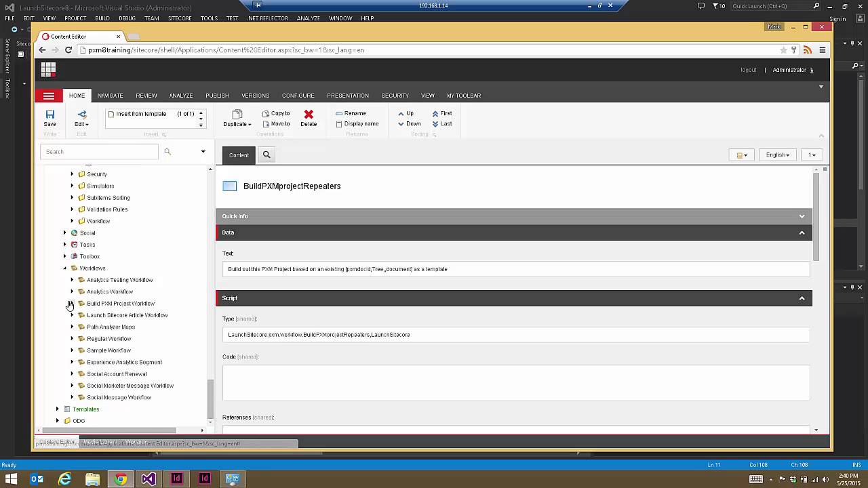Viewport: 868px width, 488px height.
Task: Click the logout link
Action: click(x=749, y=70)
